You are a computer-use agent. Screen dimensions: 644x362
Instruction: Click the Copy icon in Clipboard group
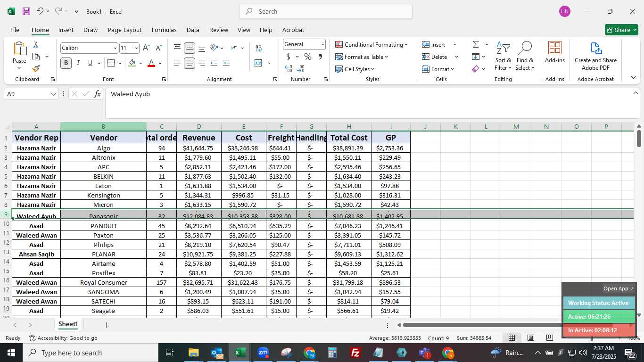click(36, 57)
